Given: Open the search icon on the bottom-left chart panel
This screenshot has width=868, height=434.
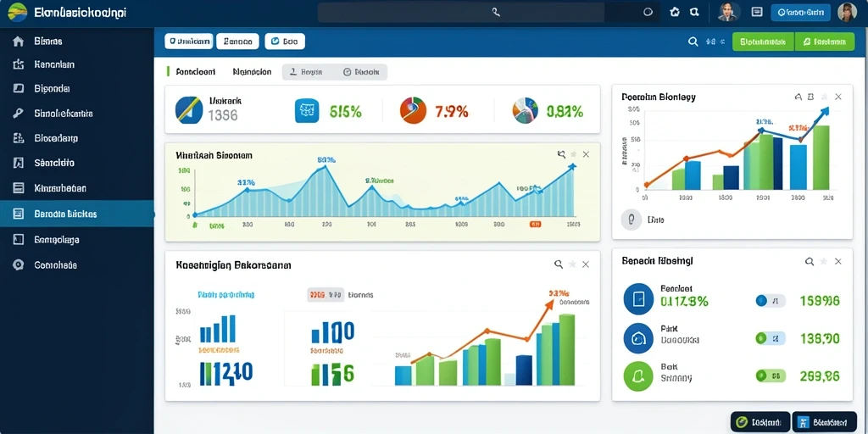Looking at the screenshot, I should (x=559, y=264).
